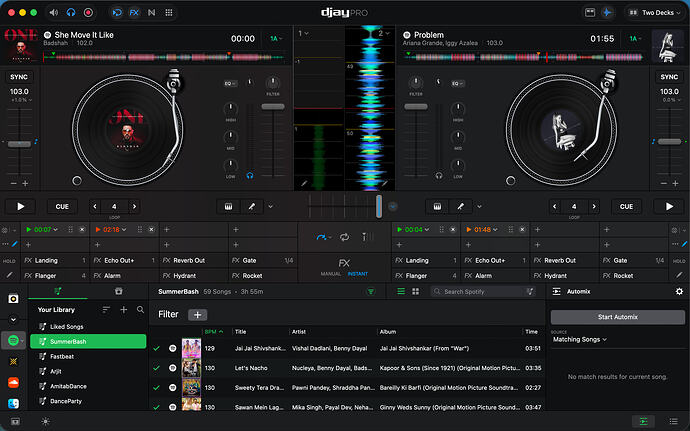Start recording with the red record button

[88, 12]
